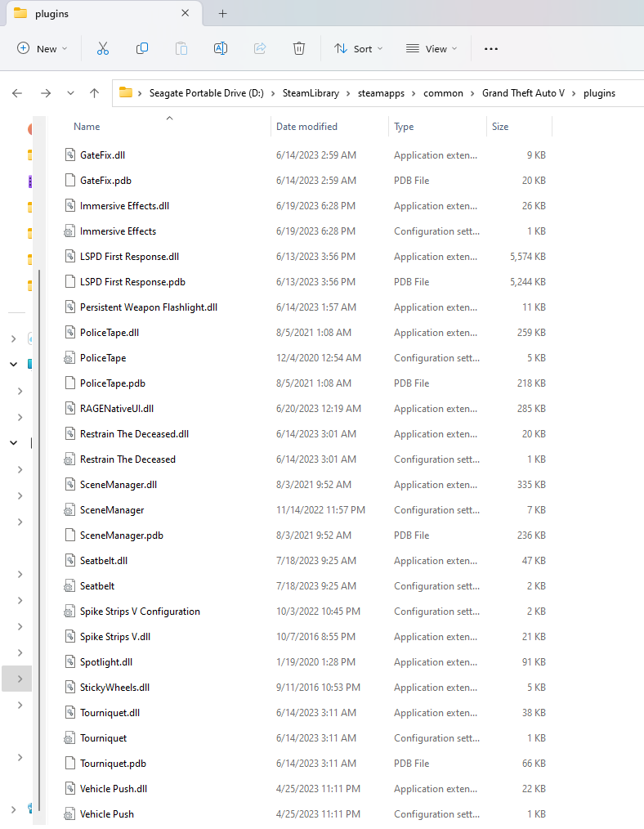This screenshot has width=644, height=829.
Task: Click the SceneManager.pdb file icon
Action: pos(69,535)
